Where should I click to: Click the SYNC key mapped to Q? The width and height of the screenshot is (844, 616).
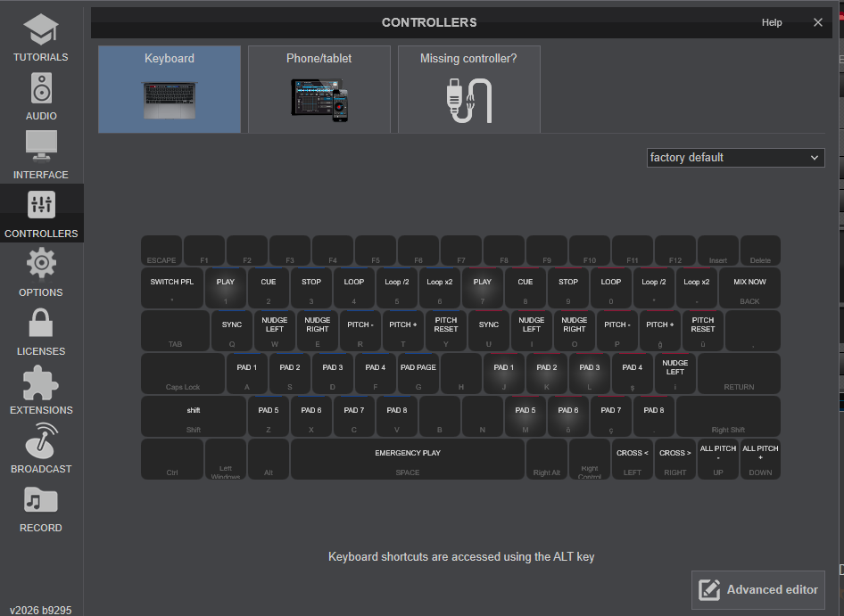tap(232, 331)
